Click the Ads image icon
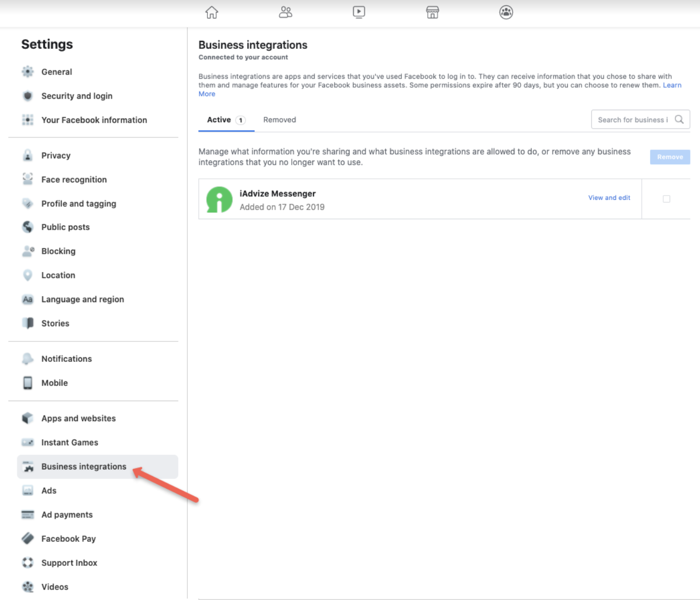This screenshot has height=600, width=700. pos(28,491)
